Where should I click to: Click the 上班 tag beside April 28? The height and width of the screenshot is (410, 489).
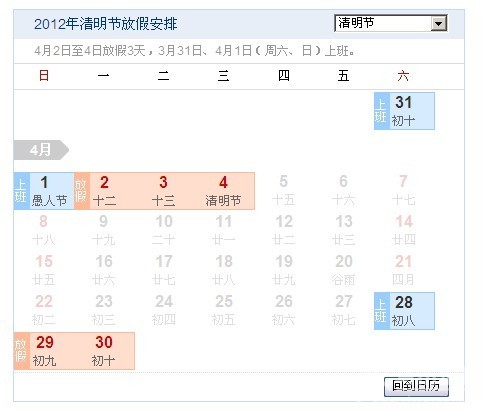382,311
